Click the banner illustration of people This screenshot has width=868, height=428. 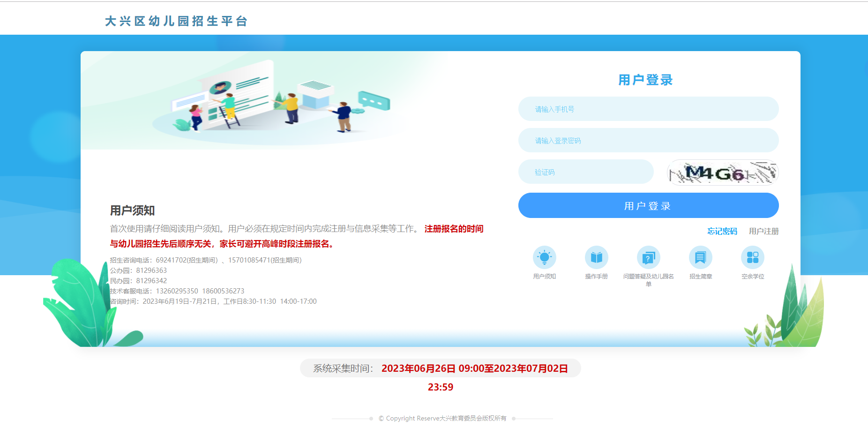click(272, 101)
